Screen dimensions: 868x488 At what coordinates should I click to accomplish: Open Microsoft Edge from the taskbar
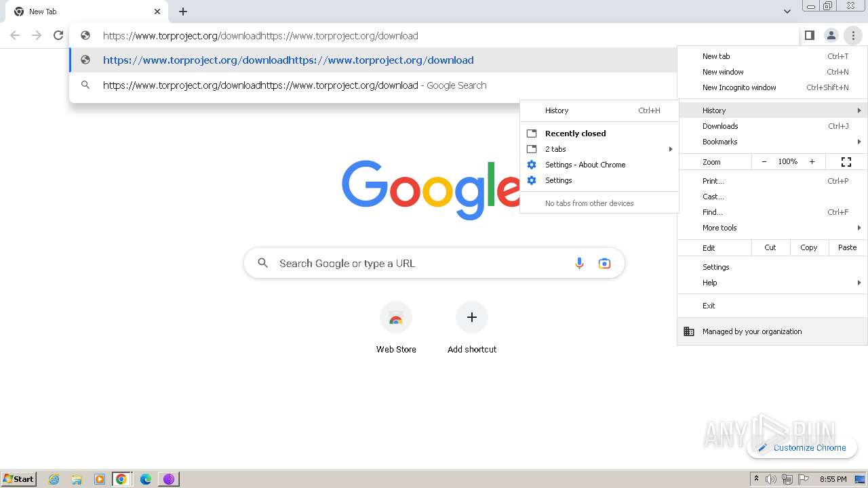(x=146, y=479)
